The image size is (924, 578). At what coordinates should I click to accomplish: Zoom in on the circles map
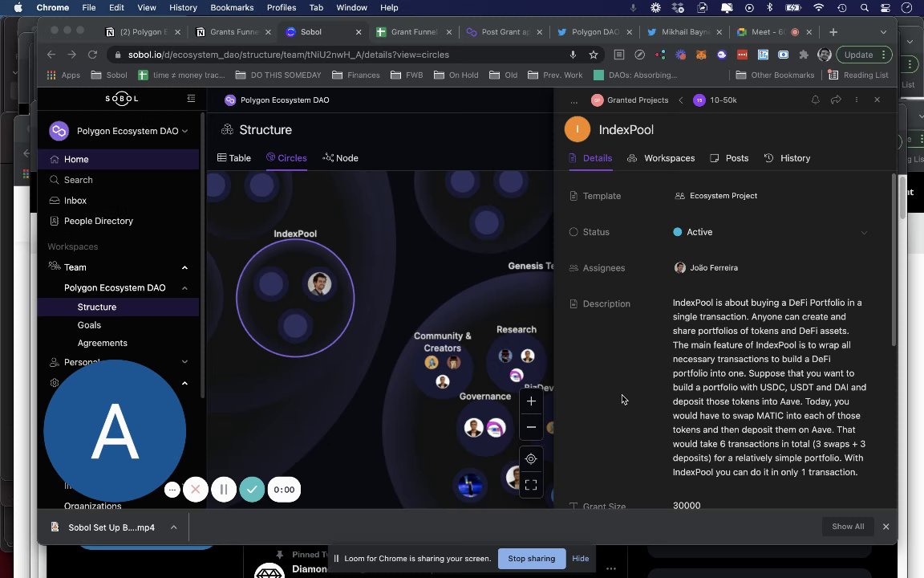pos(531,401)
